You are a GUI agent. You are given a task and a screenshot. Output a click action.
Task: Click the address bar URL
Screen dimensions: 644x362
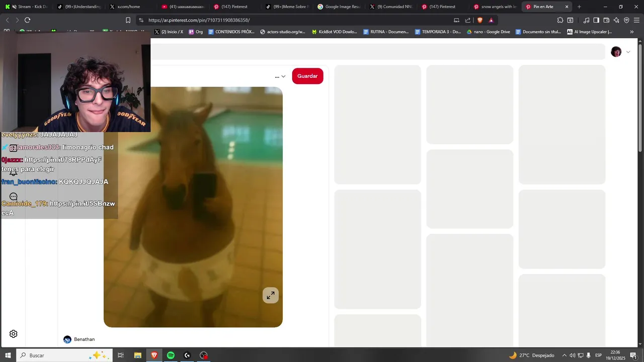[199, 20]
